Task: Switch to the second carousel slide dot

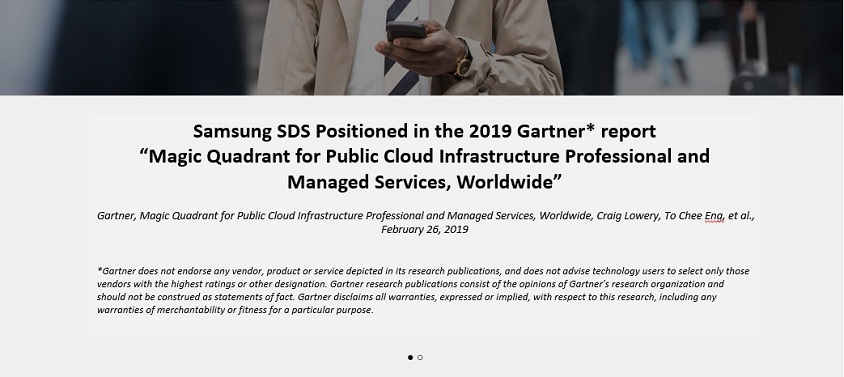Action: click(x=420, y=357)
